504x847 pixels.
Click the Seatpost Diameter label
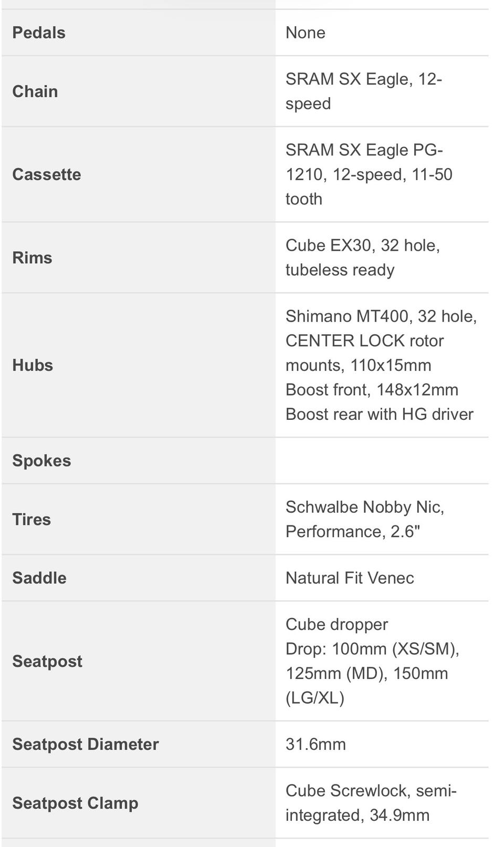click(x=86, y=744)
